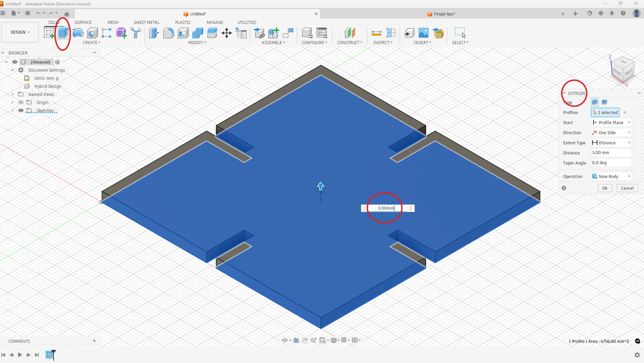Select the Extrude tool in toolbar
Viewport: 644px width, 363px height.
(63, 33)
